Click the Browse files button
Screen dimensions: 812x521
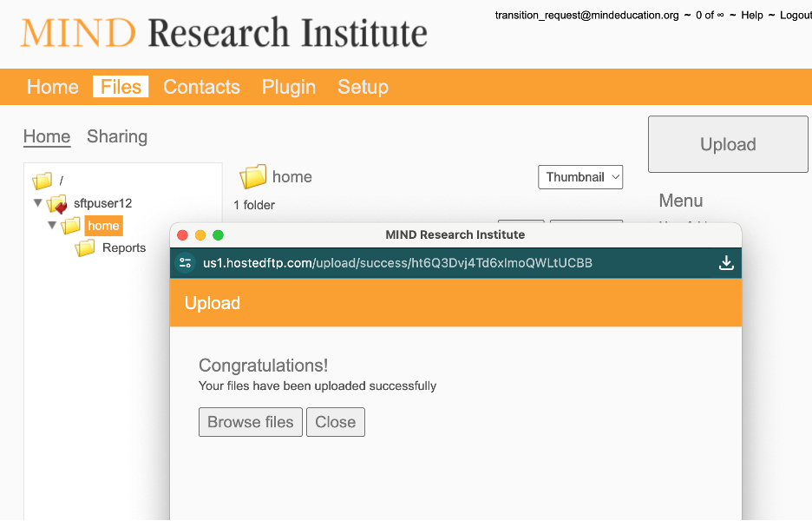click(x=251, y=422)
